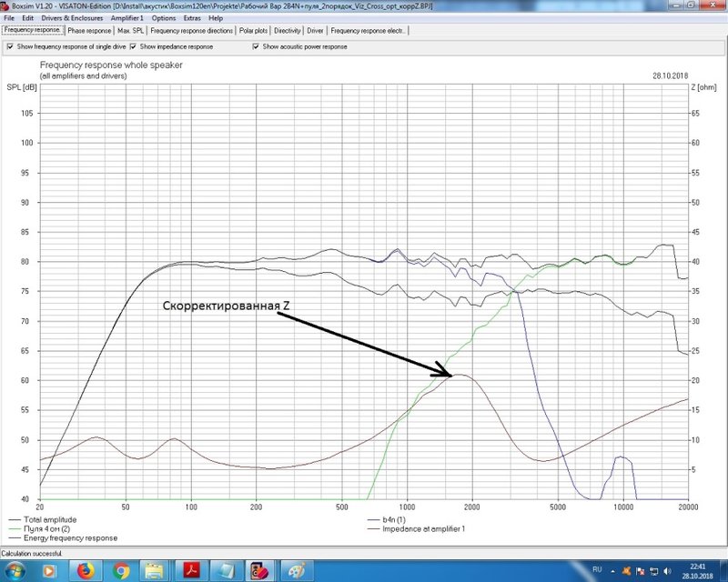
Task: Click the Options menu
Action: click(x=164, y=18)
